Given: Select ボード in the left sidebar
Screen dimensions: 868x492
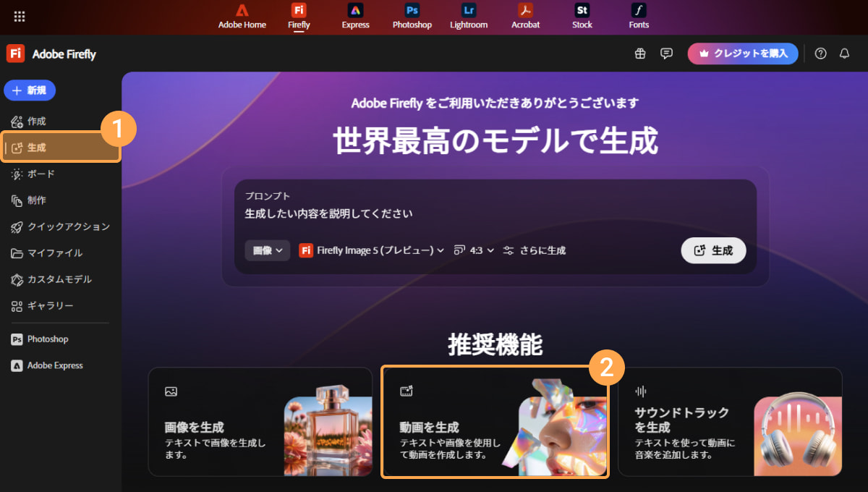Looking at the screenshot, I should pos(41,174).
